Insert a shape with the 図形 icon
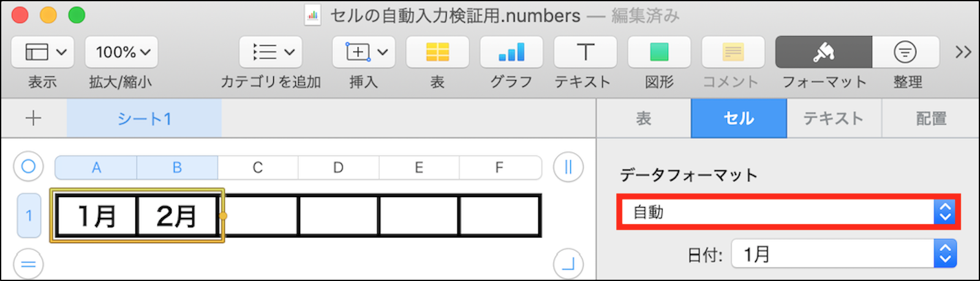Image resolution: width=980 pixels, height=281 pixels. [659, 52]
